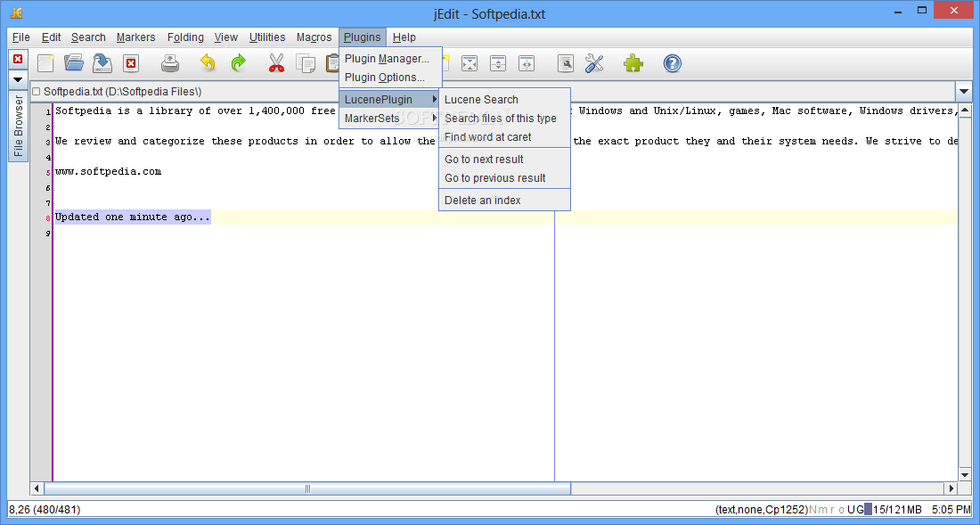The width and height of the screenshot is (980, 525).
Task: Click the memory usage indicator 15/121MB
Action: coord(892,509)
